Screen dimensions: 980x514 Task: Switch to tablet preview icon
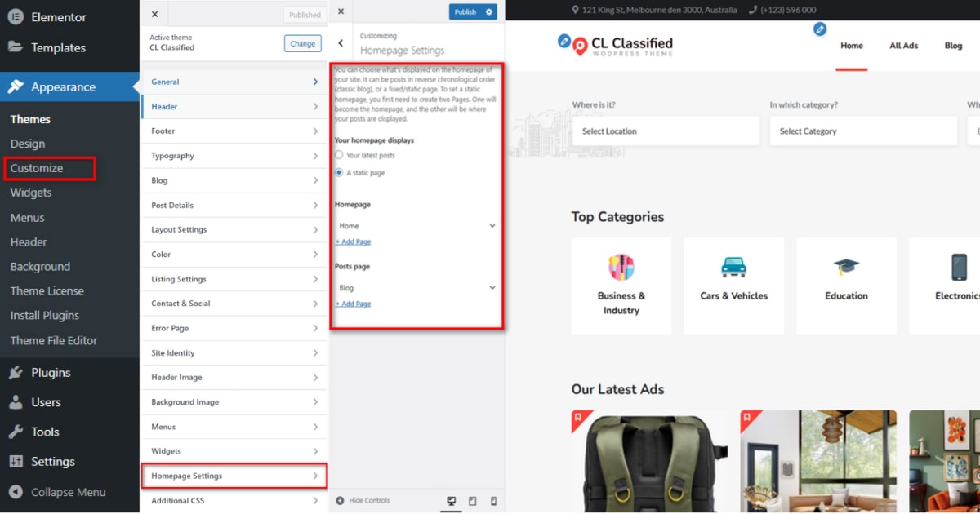(472, 501)
